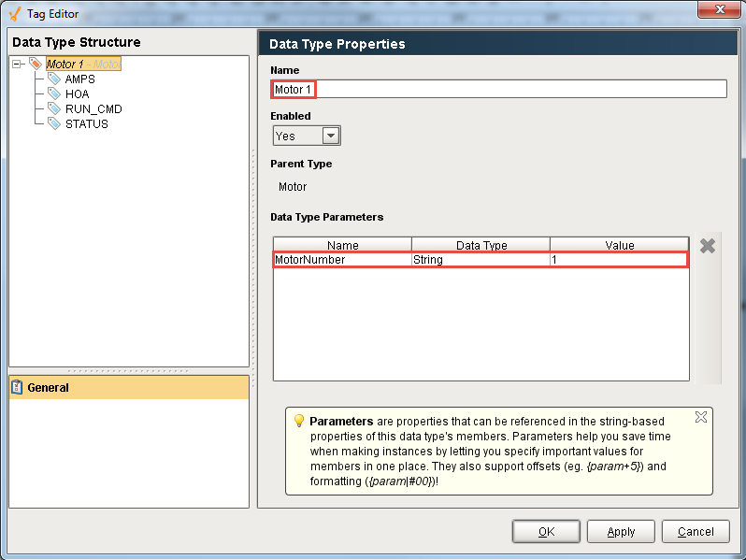The height and width of the screenshot is (560, 746).
Task: Click the MotorNumber parameter name cell
Action: (341, 260)
